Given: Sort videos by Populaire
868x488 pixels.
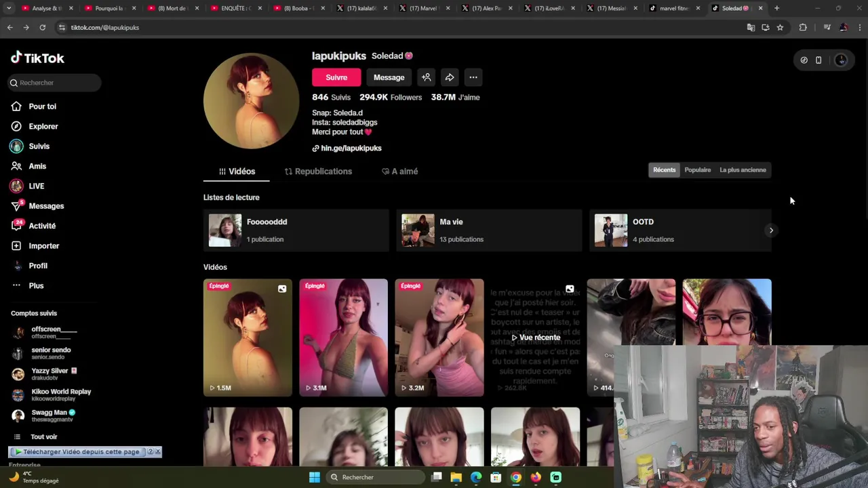Looking at the screenshot, I should (x=698, y=170).
